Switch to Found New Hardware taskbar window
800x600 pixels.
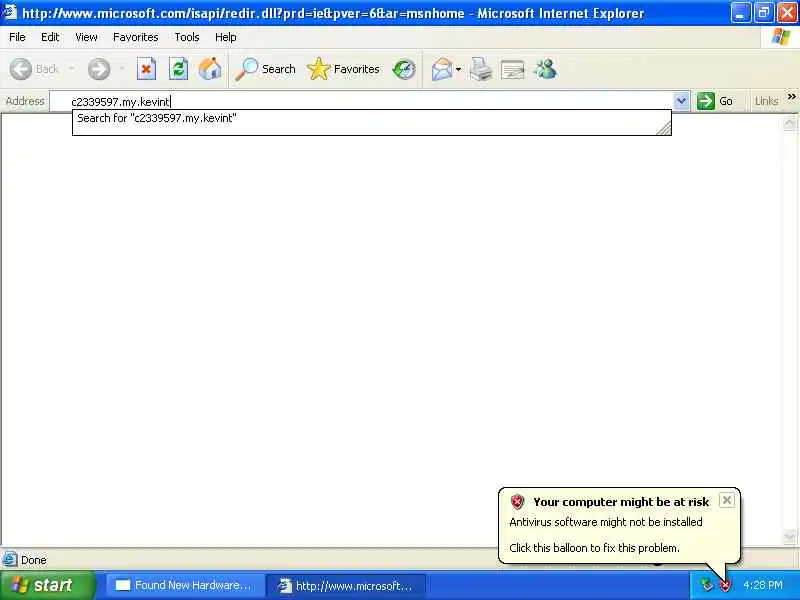pyautogui.click(x=185, y=585)
